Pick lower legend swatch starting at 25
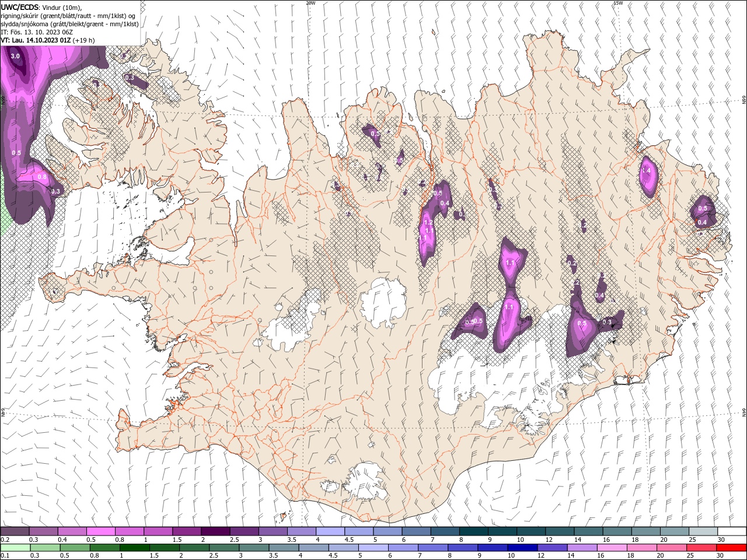Screen dimensions: 747x560 (701, 548)
